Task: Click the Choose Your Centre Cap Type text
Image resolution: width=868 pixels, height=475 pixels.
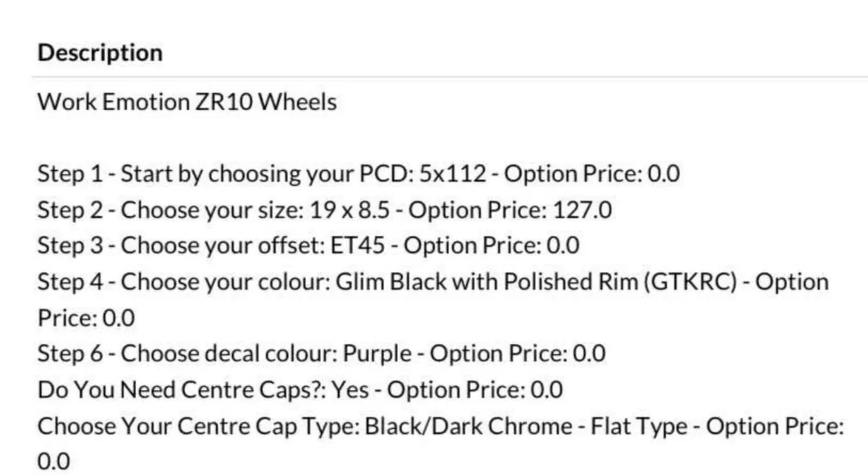Action: 197,426
